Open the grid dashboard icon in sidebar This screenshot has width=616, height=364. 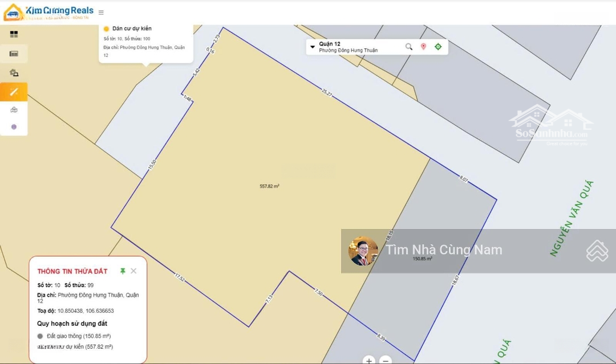coord(14,34)
